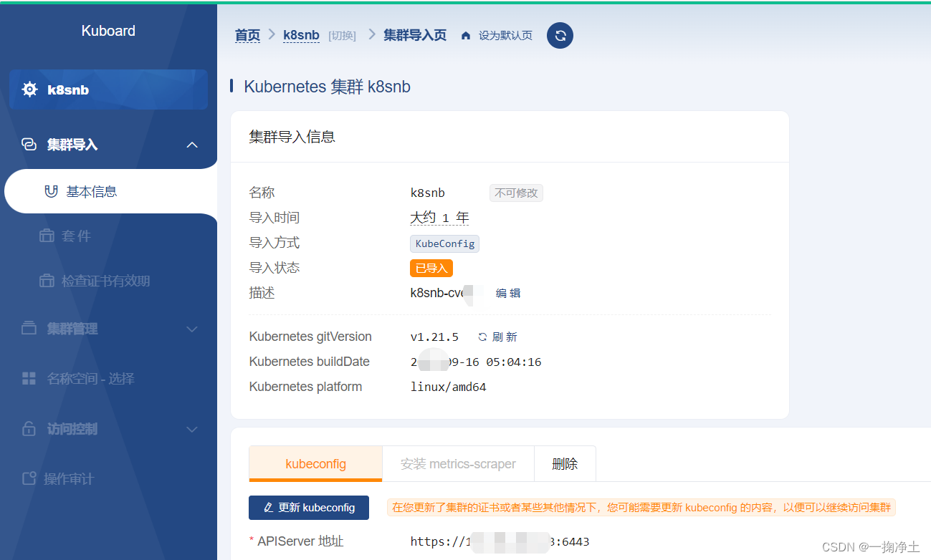Click the APIServer 地址 URL value
This screenshot has height=560, width=931.
pyautogui.click(x=500, y=541)
